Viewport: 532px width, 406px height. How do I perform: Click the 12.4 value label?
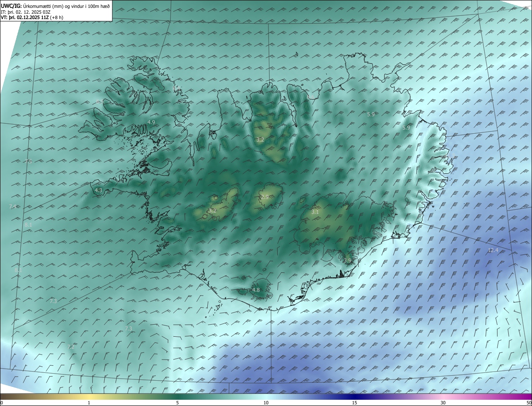(x=493, y=250)
